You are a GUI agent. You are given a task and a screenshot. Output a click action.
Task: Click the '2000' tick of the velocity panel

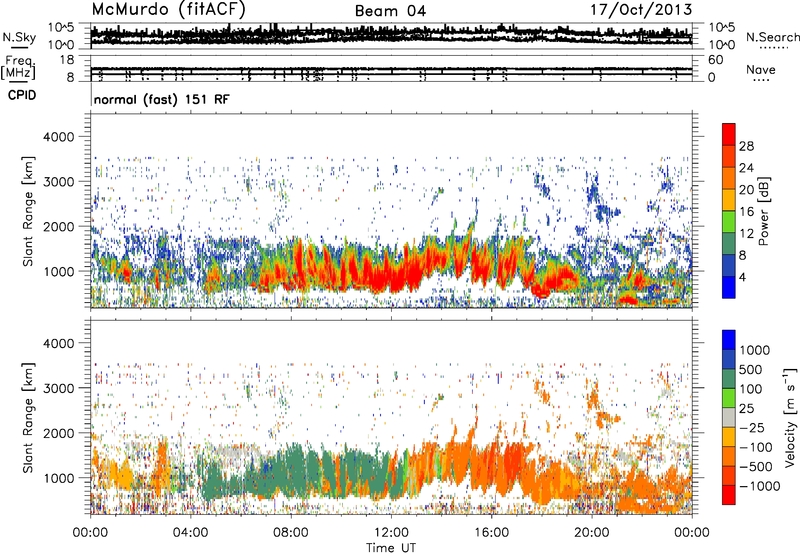[x=59, y=433]
